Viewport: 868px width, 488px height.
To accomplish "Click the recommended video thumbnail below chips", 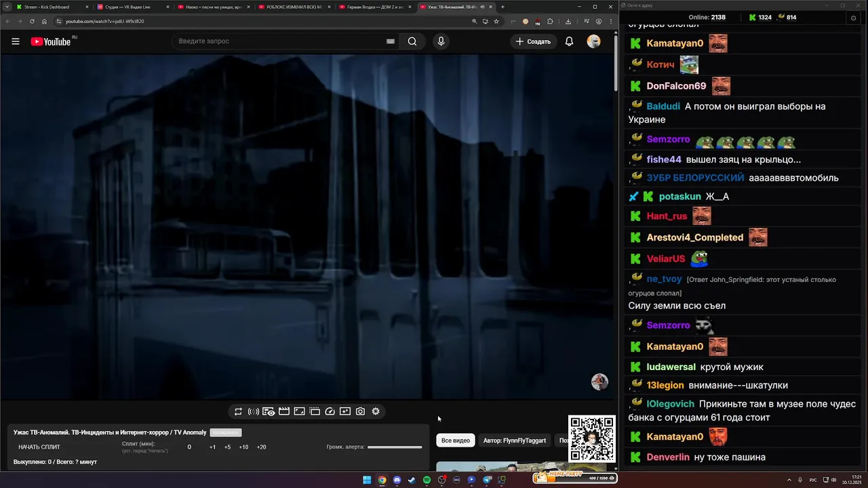I will click(521, 466).
